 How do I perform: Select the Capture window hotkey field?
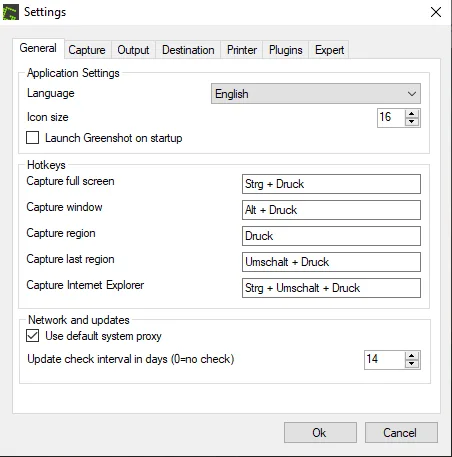coord(331,210)
